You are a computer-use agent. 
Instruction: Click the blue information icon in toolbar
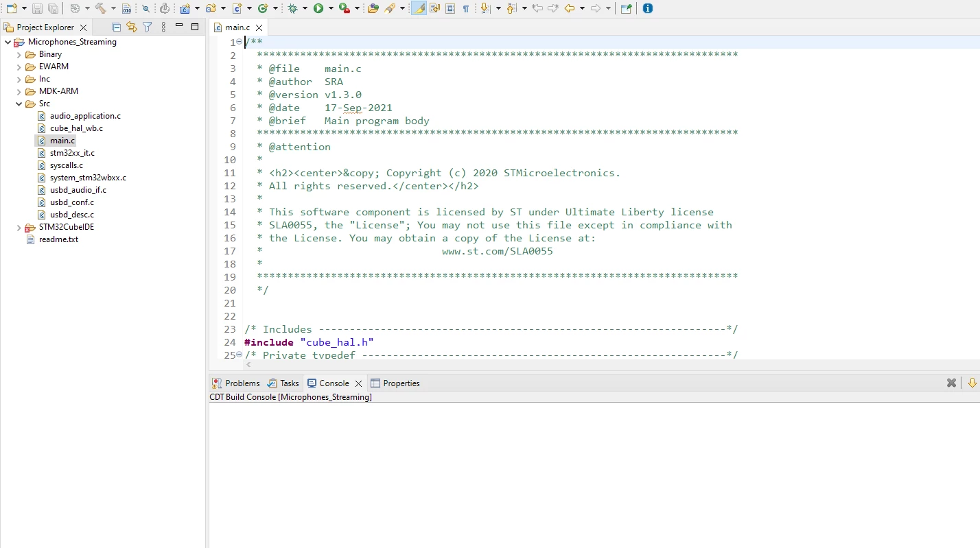click(647, 8)
